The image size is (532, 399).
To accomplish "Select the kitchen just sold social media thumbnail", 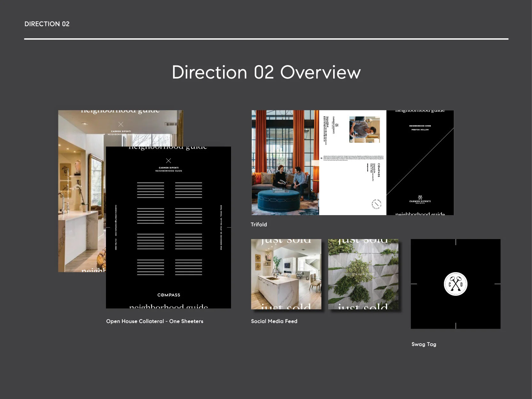I will pyautogui.click(x=286, y=274).
